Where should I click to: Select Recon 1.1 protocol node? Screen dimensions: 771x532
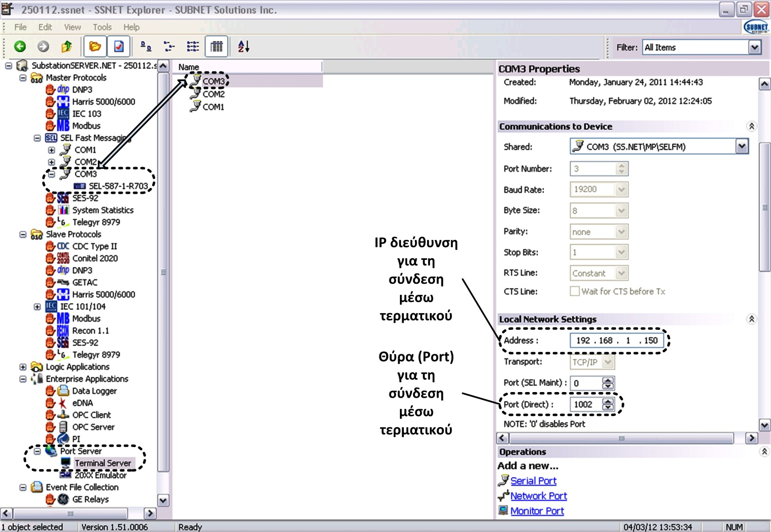click(x=91, y=330)
